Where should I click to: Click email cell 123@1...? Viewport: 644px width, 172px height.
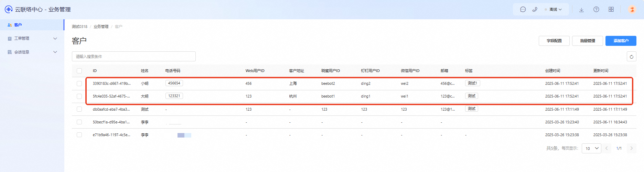[448, 109]
